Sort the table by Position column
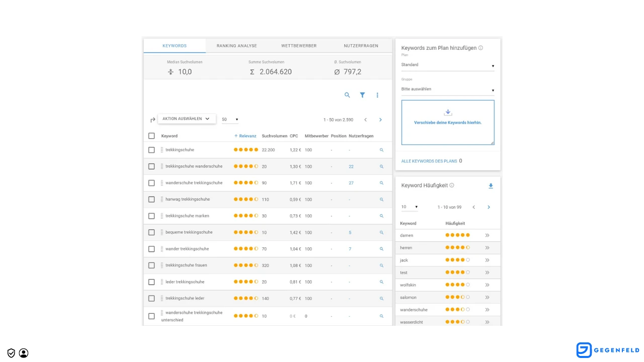The image size is (644, 362). (x=339, y=136)
